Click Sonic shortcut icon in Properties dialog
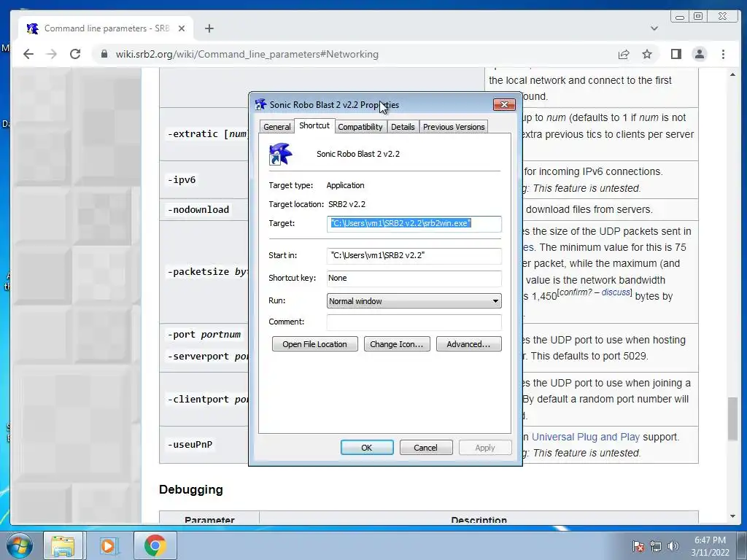Image resolution: width=747 pixels, height=560 pixels. point(280,154)
